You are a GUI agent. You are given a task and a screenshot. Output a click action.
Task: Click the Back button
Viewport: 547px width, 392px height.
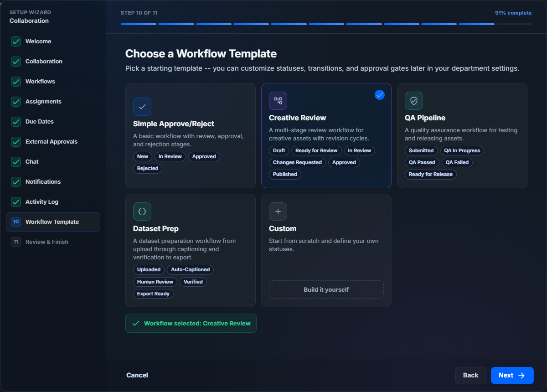471,376
